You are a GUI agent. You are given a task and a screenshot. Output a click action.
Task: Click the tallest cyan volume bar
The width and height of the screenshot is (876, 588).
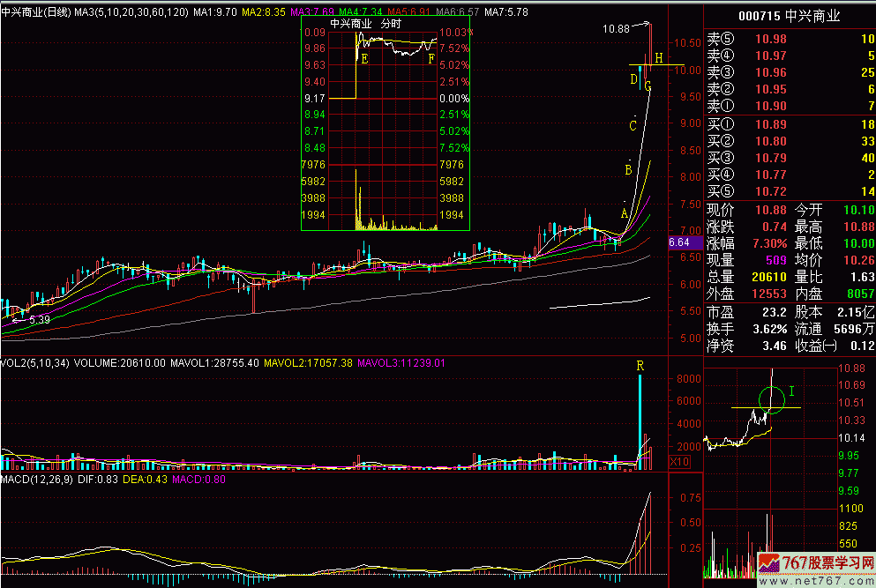click(x=640, y=423)
